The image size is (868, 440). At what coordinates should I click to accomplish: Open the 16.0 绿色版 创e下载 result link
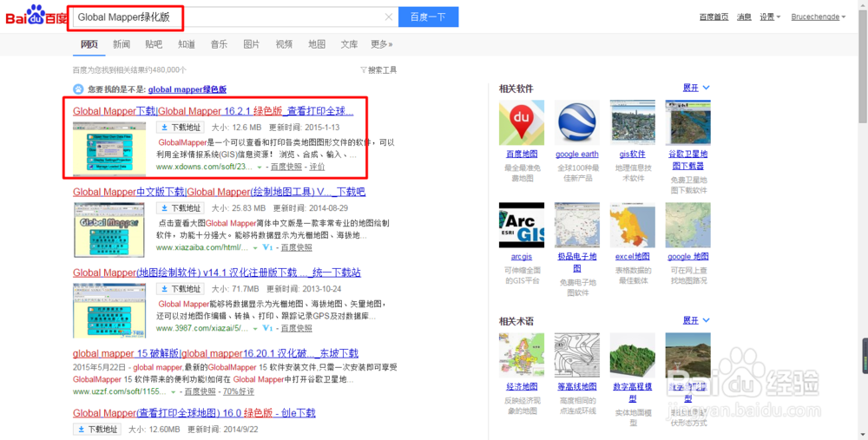[x=194, y=413]
